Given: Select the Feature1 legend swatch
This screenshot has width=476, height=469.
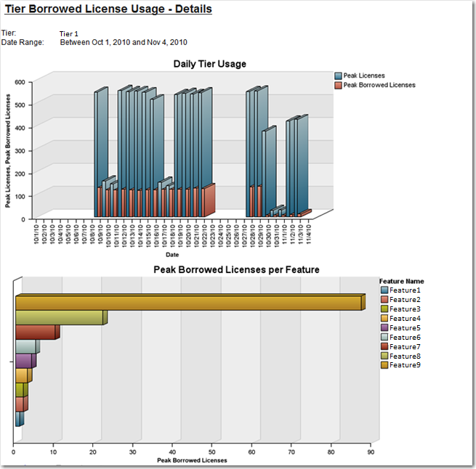Looking at the screenshot, I should coord(384,290).
